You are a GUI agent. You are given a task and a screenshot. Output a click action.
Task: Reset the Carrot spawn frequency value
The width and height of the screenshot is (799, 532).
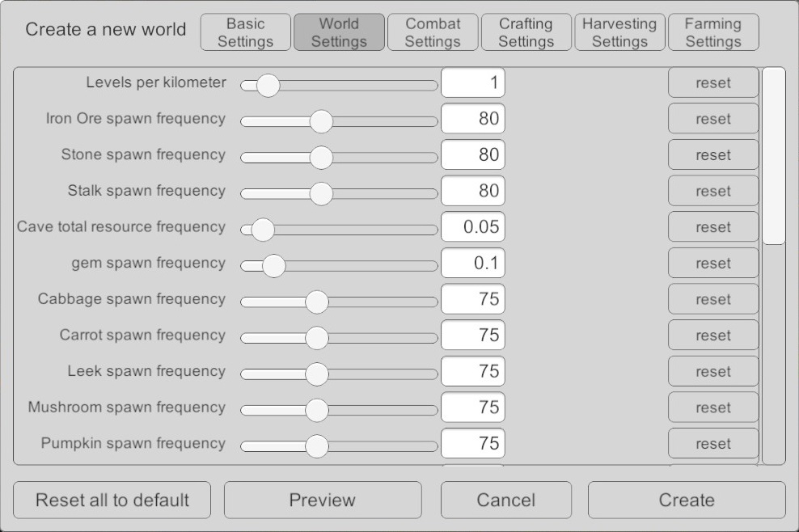[712, 336]
